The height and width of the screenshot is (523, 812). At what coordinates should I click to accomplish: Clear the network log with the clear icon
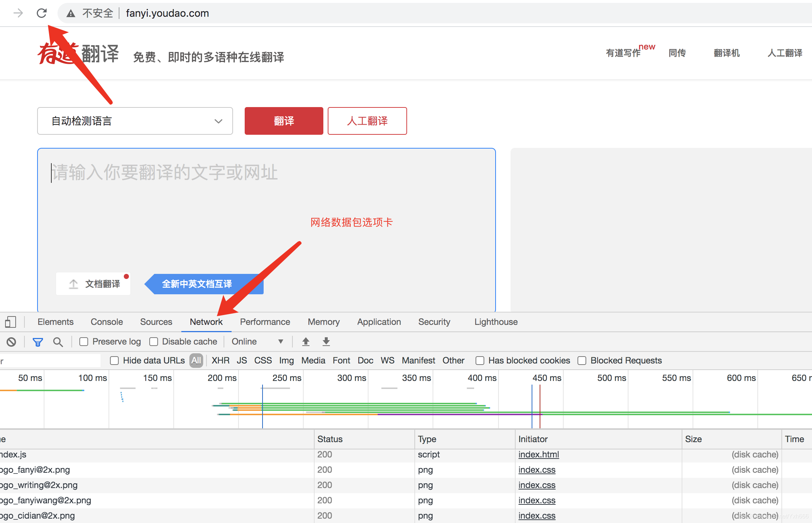11,342
